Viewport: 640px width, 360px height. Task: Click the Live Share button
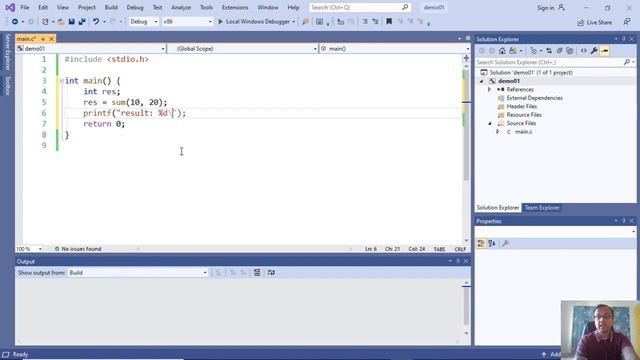click(x=594, y=22)
